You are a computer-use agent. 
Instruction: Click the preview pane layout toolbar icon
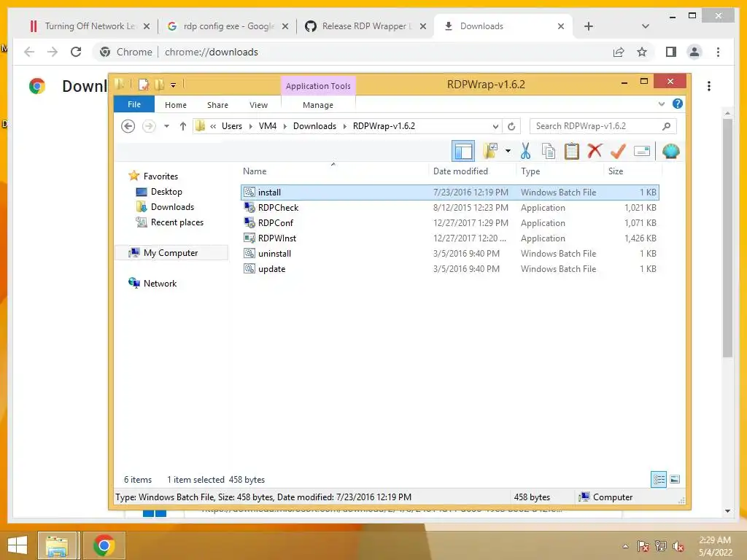click(462, 152)
